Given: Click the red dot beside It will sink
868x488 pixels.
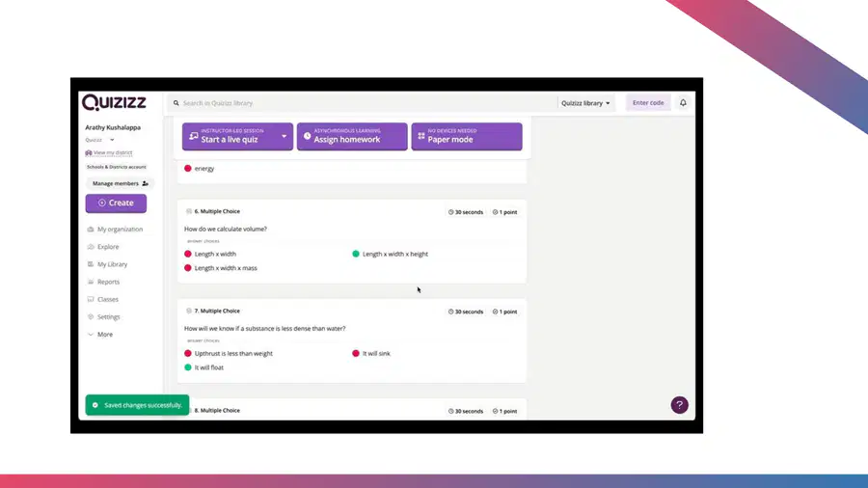Looking at the screenshot, I should [356, 354].
